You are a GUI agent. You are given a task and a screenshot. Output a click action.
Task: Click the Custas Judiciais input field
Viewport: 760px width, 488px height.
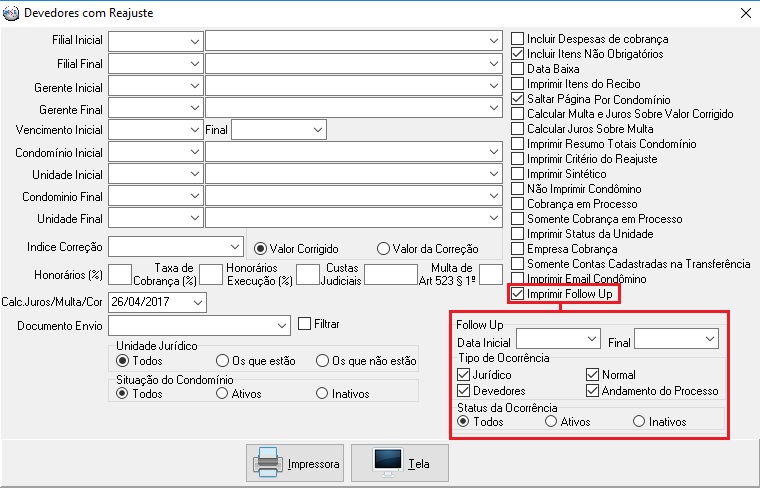point(390,275)
